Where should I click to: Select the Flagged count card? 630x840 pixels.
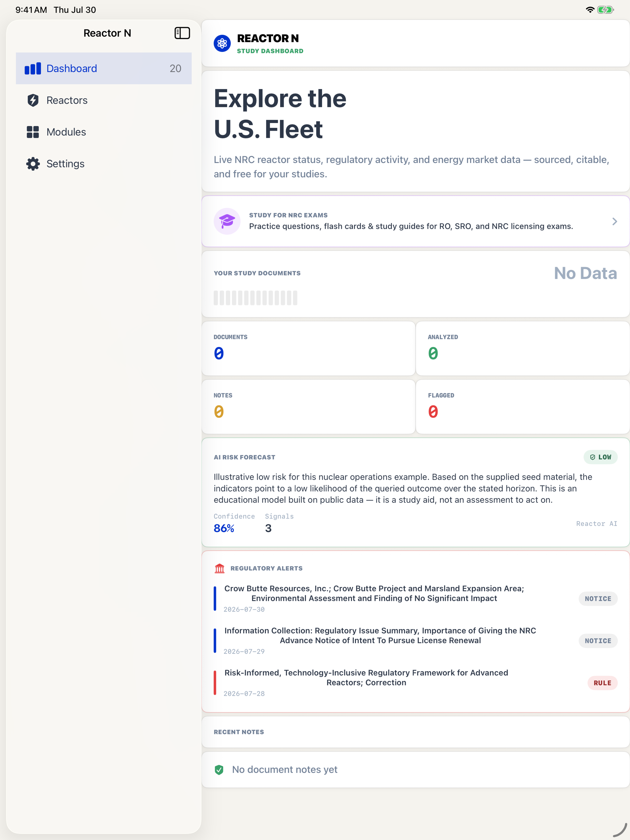522,406
